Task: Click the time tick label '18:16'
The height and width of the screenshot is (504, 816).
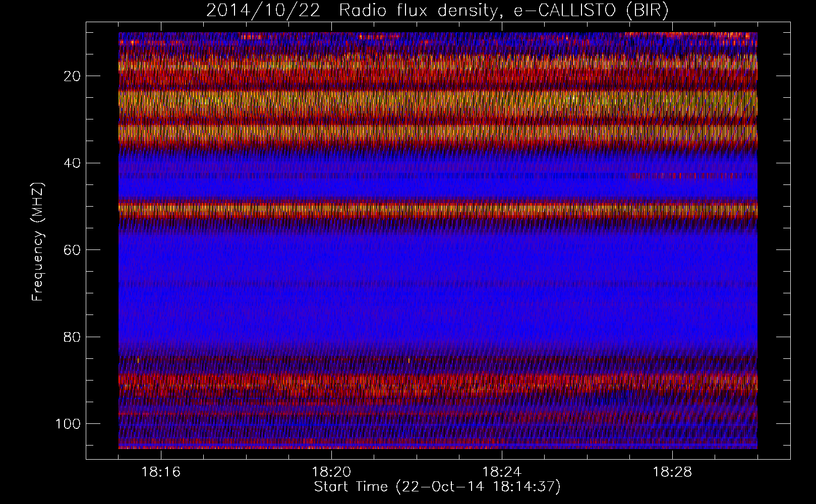Action: [x=161, y=472]
